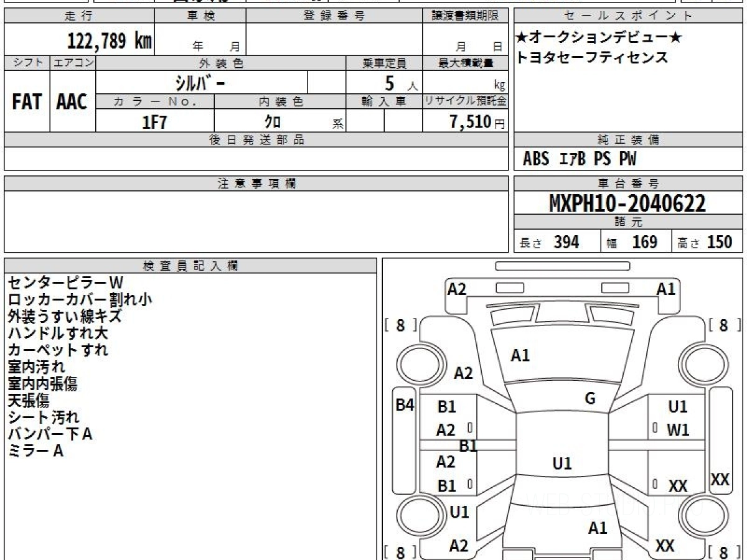The height and width of the screenshot is (560, 747).
Task: Click the ABS エアB PS PW equipment text
Action: [x=580, y=159]
